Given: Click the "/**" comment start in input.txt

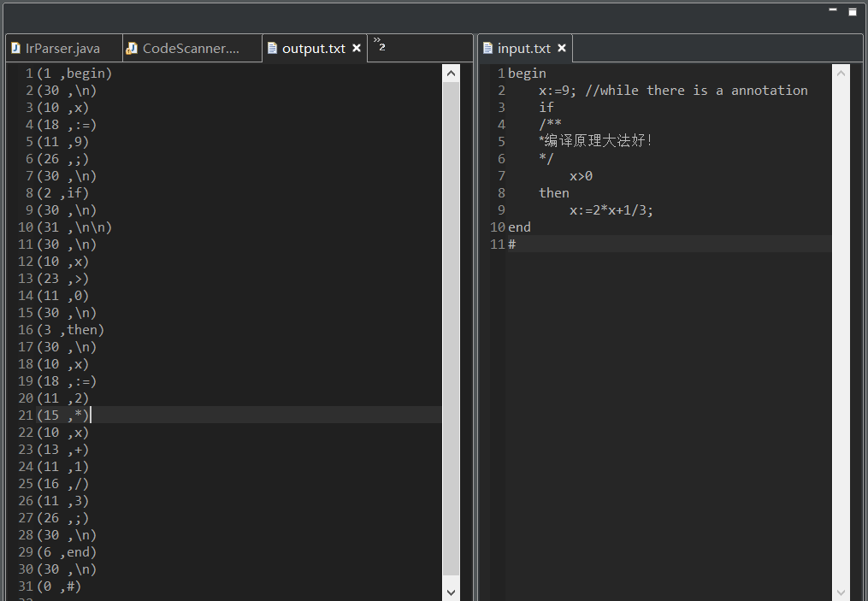Looking at the screenshot, I should pos(550,125).
